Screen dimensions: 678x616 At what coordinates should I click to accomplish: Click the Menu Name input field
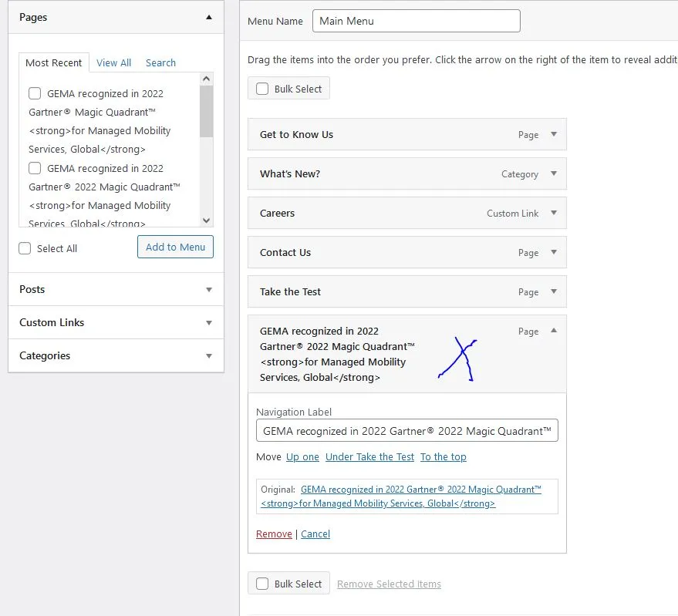[416, 21]
